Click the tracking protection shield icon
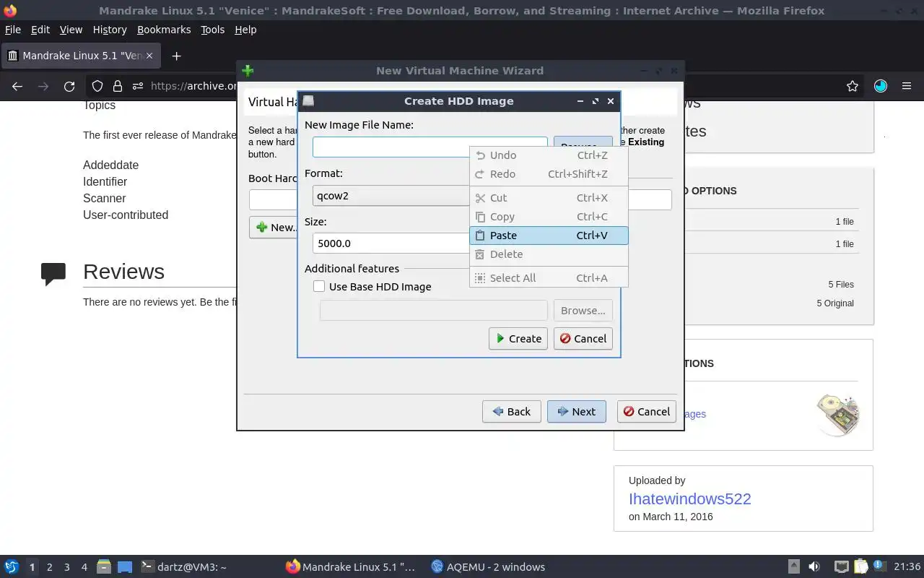This screenshot has width=924, height=578. coord(97,86)
